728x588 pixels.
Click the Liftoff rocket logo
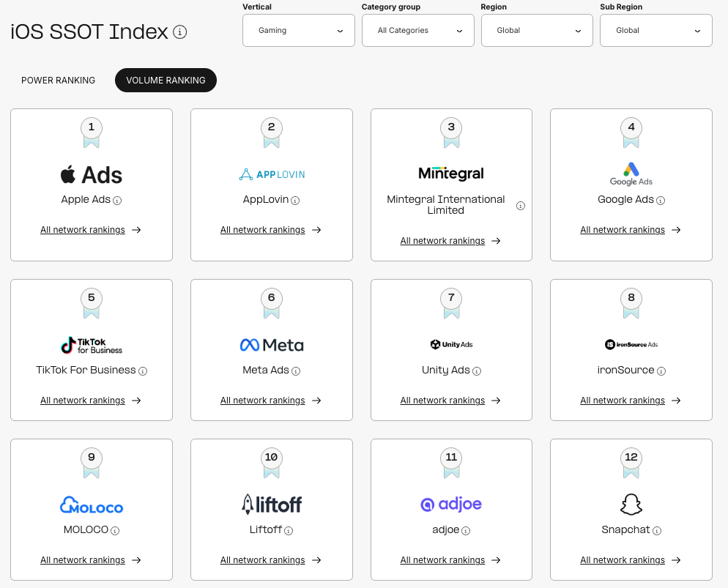272,504
